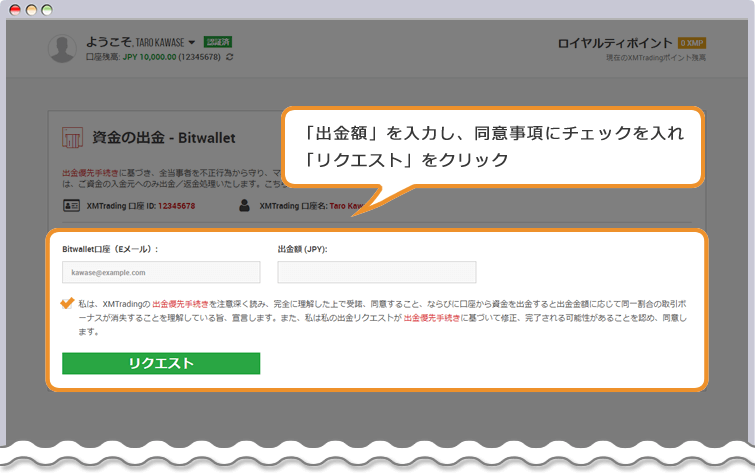Image resolution: width=755 pixels, height=473 pixels.
Task: Click the user profile avatar icon
Action: [63, 48]
